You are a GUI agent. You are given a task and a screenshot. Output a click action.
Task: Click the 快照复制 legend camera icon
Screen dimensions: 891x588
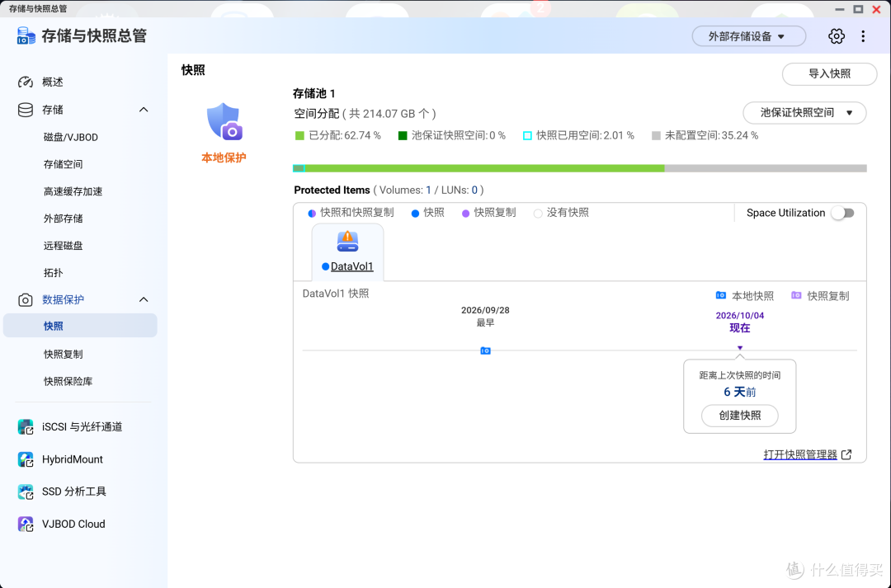[796, 295]
